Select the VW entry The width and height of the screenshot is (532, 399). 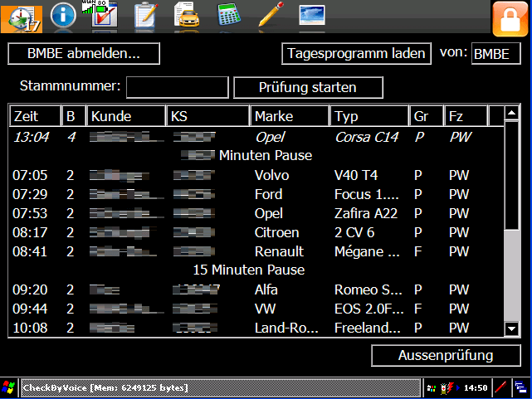(265, 309)
